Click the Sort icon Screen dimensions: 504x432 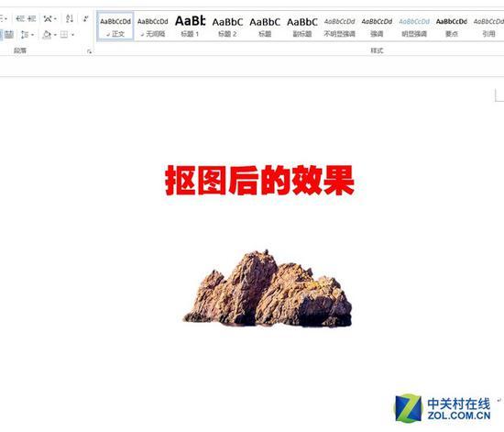(x=70, y=18)
